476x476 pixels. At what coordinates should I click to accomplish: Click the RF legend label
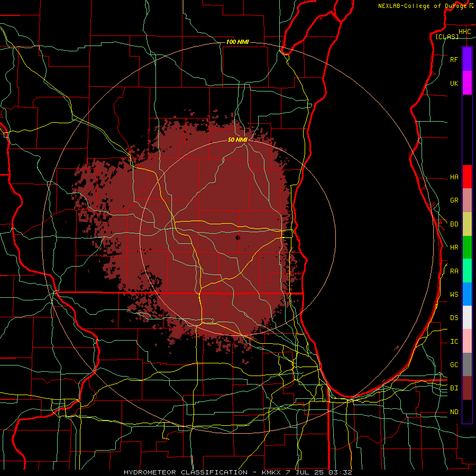click(x=454, y=60)
